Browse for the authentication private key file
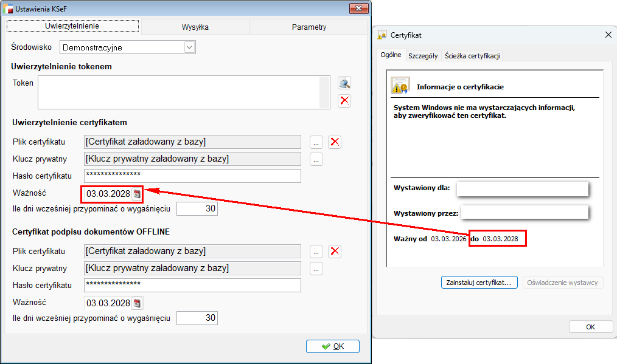This screenshot has height=364, width=617. [x=316, y=159]
